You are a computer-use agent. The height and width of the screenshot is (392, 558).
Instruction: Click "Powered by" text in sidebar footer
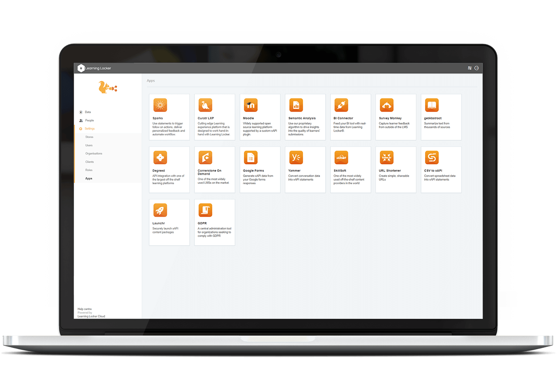click(85, 313)
